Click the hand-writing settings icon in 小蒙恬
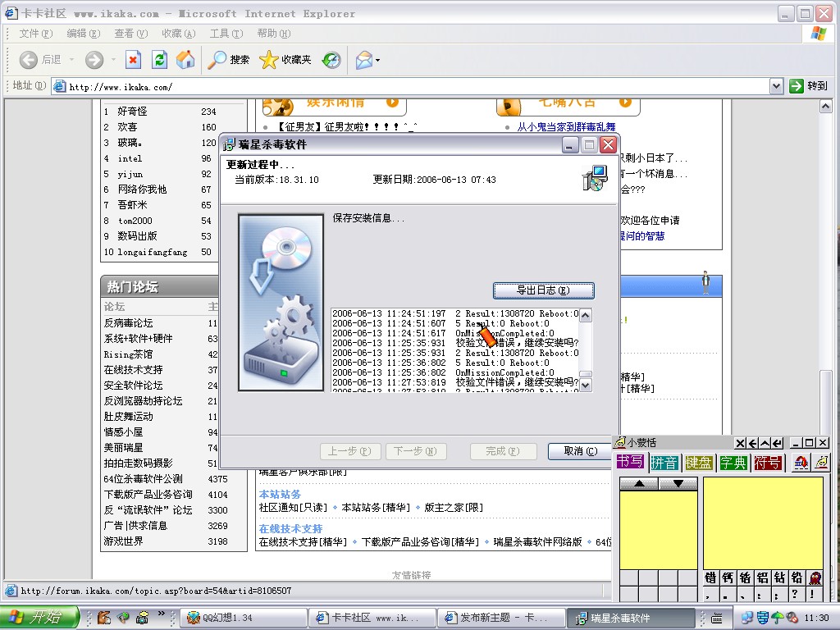Screen dimensions: 840x630 pos(821,463)
